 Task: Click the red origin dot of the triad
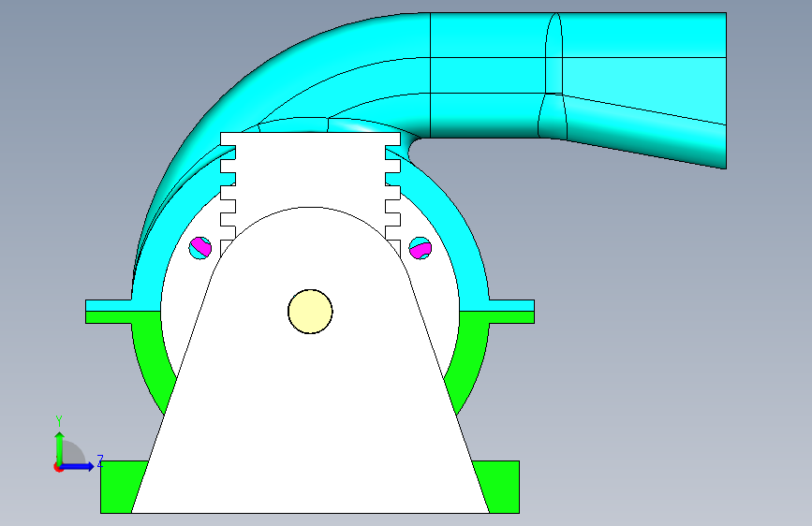coord(57,467)
